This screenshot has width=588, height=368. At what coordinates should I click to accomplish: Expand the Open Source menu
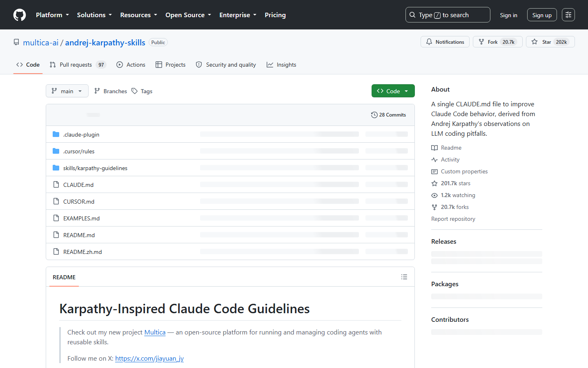pos(188,15)
